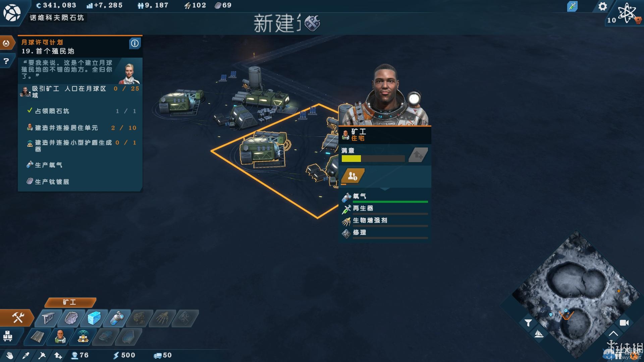Select the shield generator dome icon
644x362 pixels.
click(x=83, y=336)
